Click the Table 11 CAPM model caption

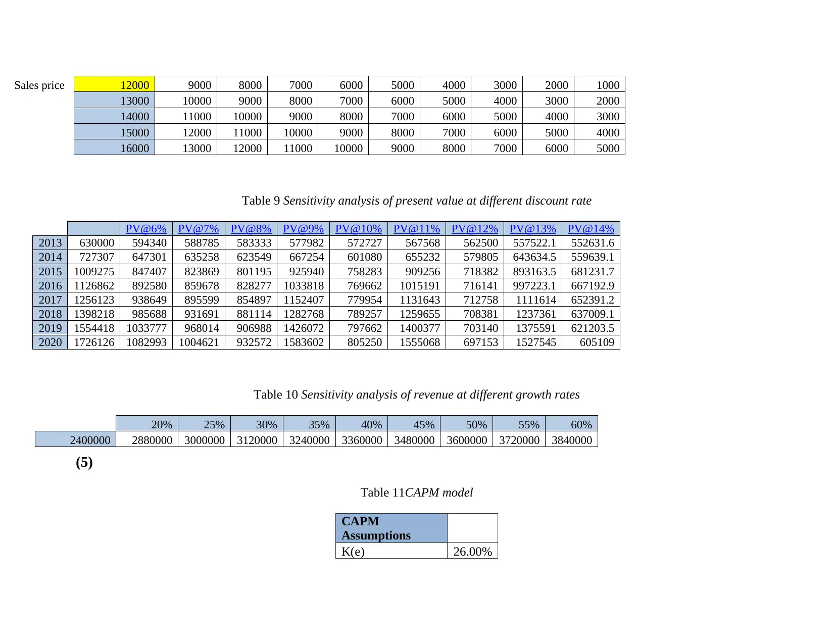click(417, 492)
